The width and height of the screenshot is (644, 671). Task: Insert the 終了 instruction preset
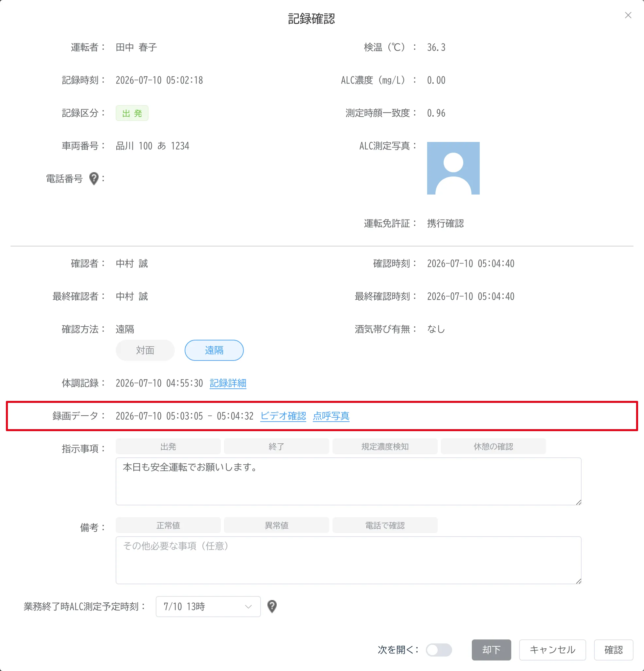(x=277, y=447)
